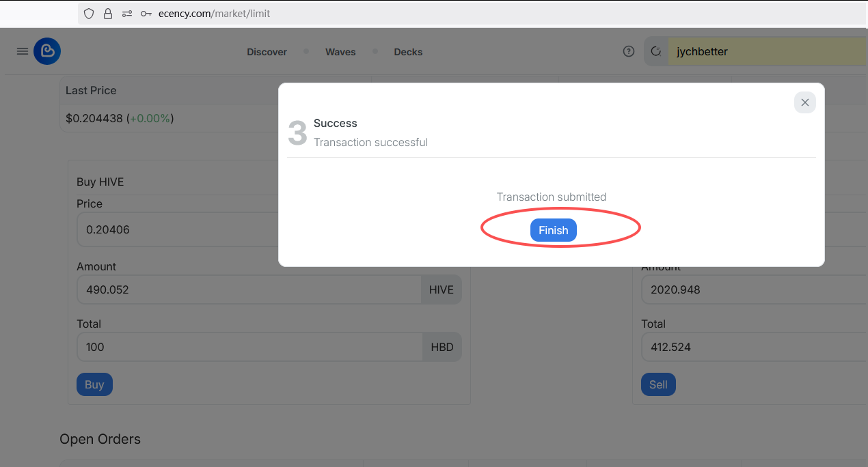Click the blue Sell button

(658, 384)
